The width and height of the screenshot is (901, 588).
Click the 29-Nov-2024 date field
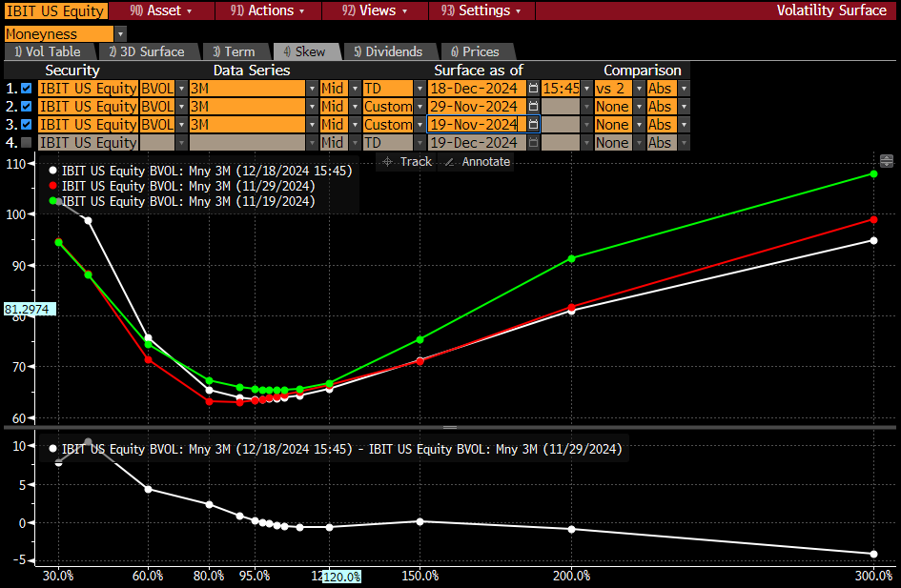pyautogui.click(x=477, y=106)
